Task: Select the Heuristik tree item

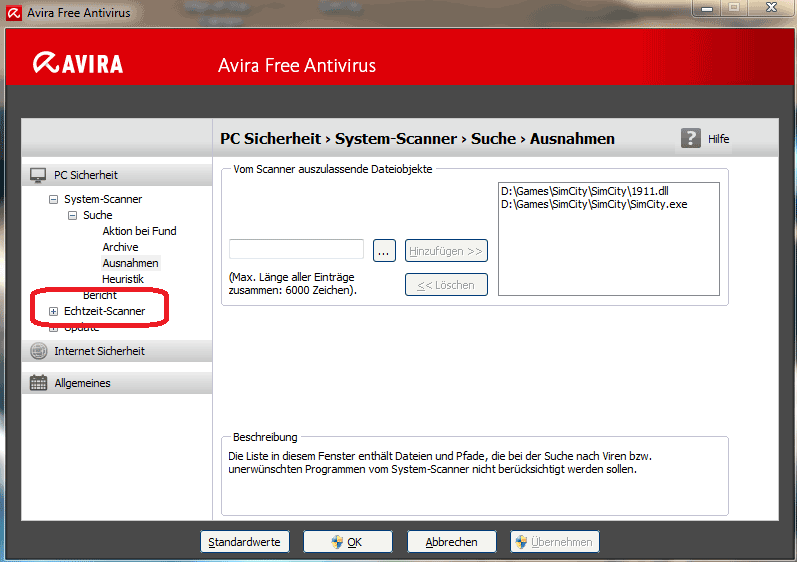Action: click(122, 279)
